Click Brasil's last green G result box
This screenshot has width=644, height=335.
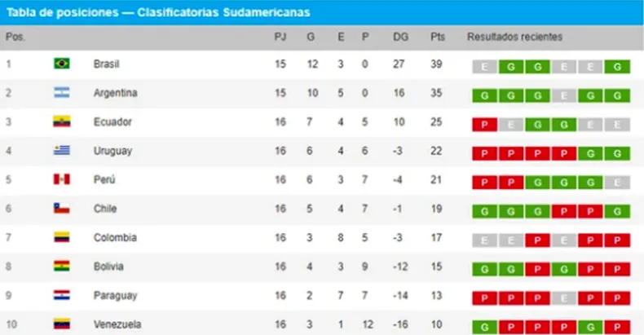click(617, 67)
